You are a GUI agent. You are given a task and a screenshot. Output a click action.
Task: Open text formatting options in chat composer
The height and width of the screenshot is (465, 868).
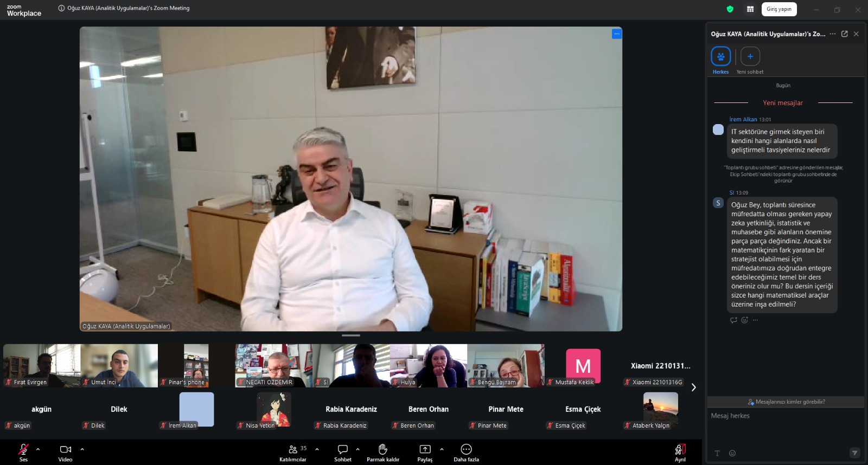click(717, 453)
